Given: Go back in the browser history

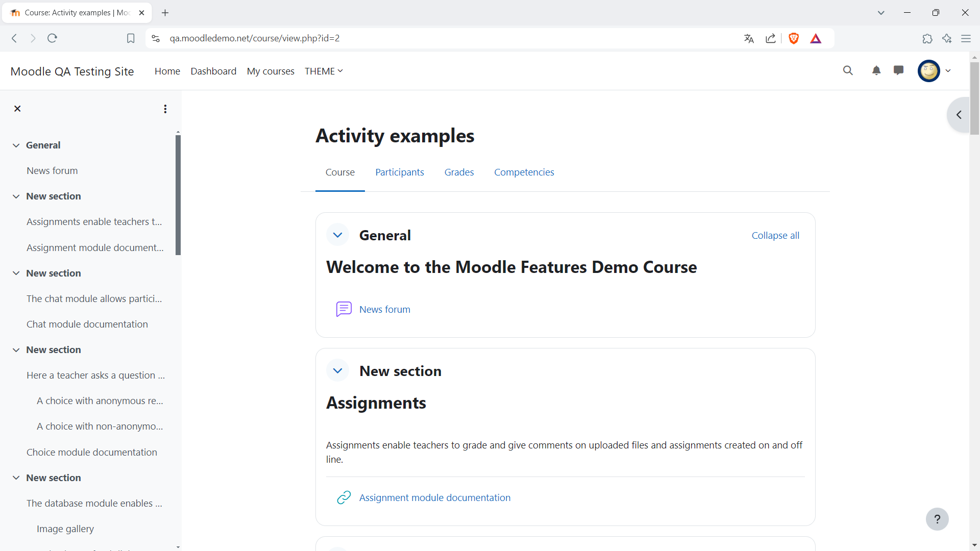Looking at the screenshot, I should click(14, 38).
